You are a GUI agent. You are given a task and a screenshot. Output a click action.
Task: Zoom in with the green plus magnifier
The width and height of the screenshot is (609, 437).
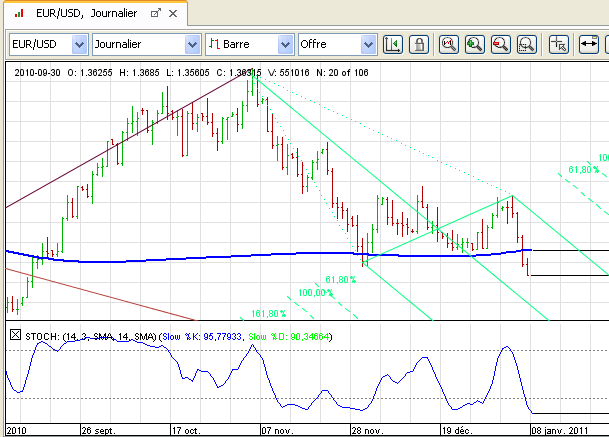pos(475,45)
